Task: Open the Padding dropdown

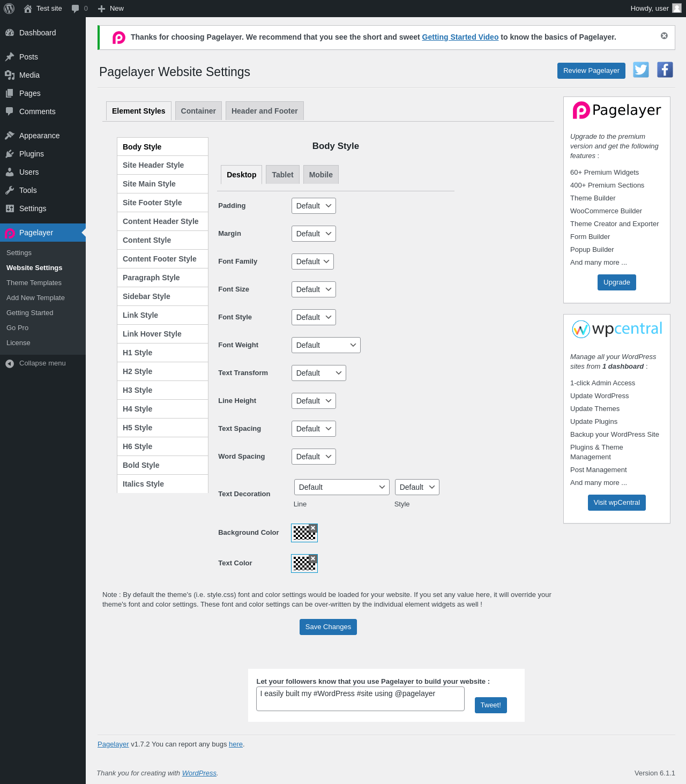Action: click(314, 206)
